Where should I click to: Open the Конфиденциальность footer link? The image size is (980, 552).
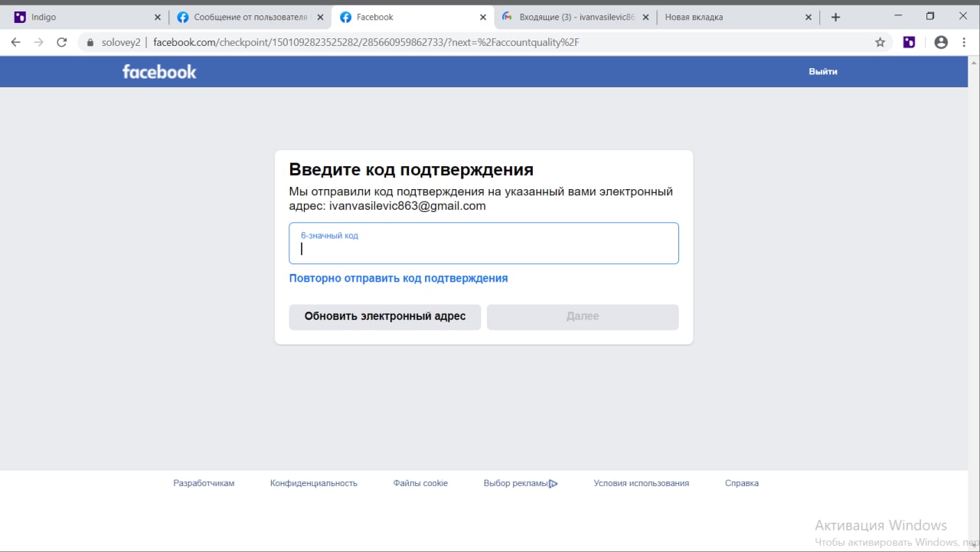(x=314, y=483)
